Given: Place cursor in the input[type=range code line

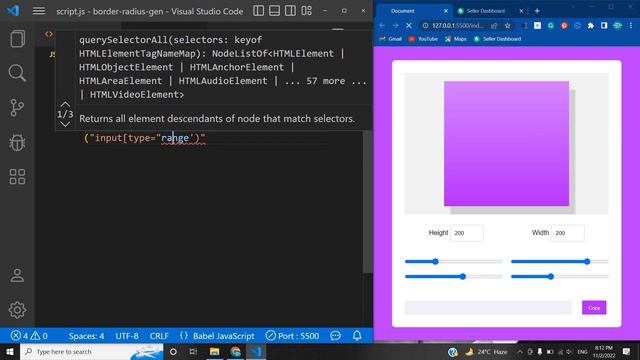Looking at the screenshot, I should pos(144,138).
